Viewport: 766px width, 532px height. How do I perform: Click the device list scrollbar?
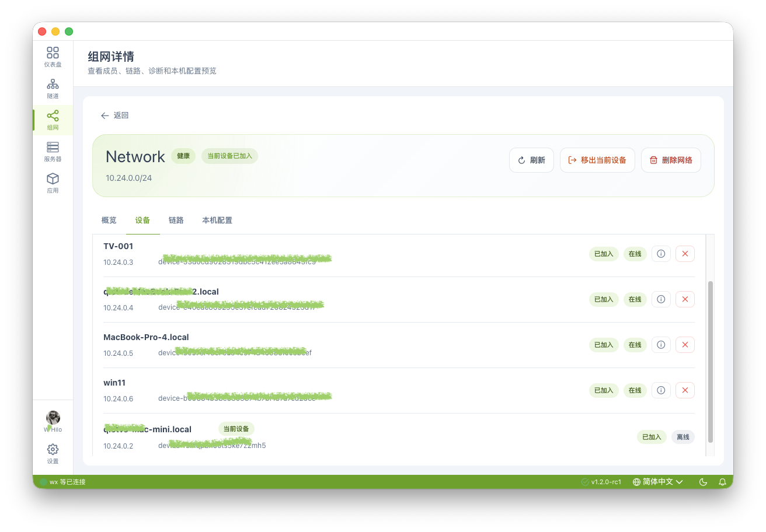coord(710,361)
